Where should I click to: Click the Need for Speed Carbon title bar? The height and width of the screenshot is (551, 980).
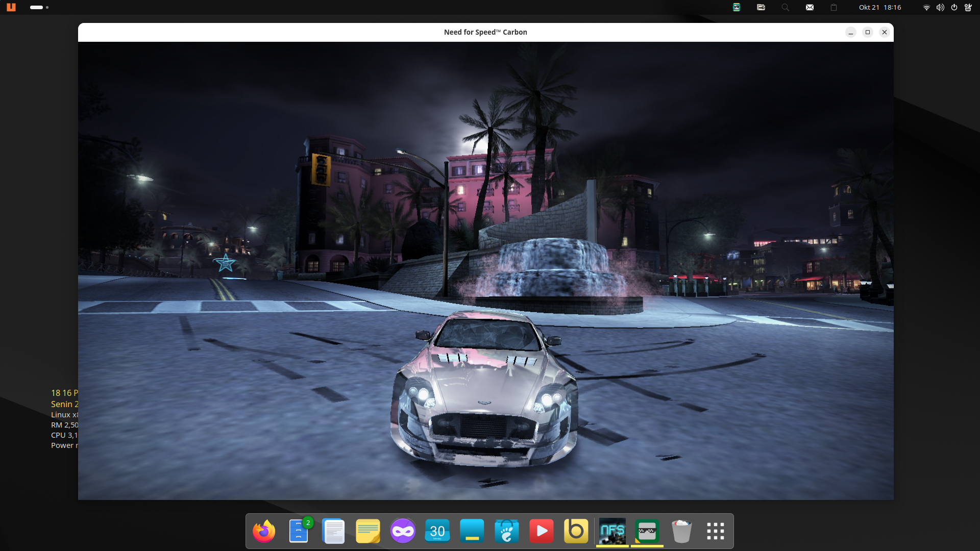pos(485,32)
